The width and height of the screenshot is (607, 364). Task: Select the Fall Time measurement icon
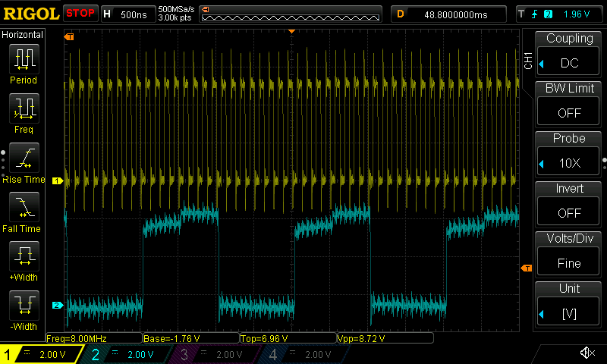point(24,206)
